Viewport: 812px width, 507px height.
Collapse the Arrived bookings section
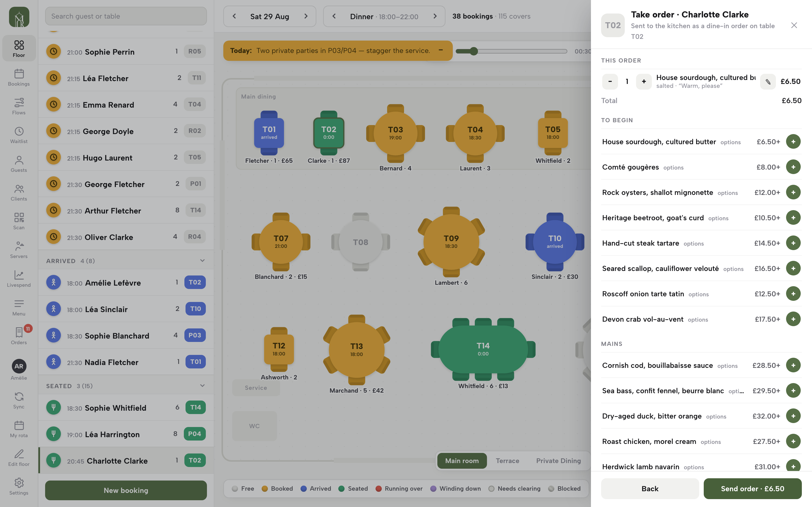202,261
